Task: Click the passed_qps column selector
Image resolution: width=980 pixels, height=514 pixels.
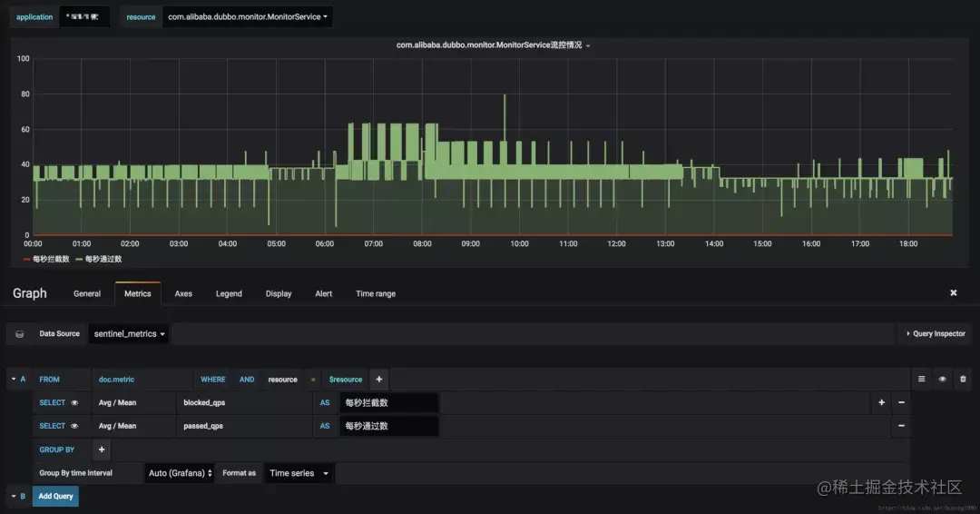Action: [203, 426]
